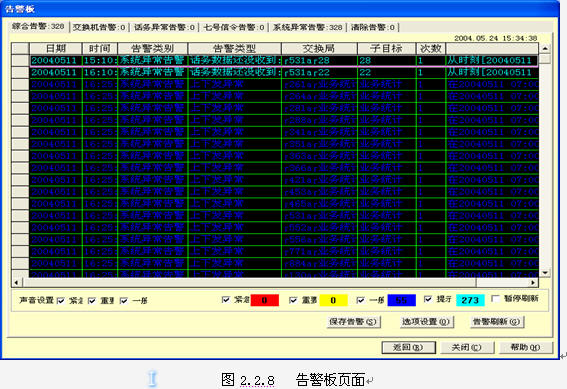
Task: Click the 告警类型 column header
Action: [234, 48]
